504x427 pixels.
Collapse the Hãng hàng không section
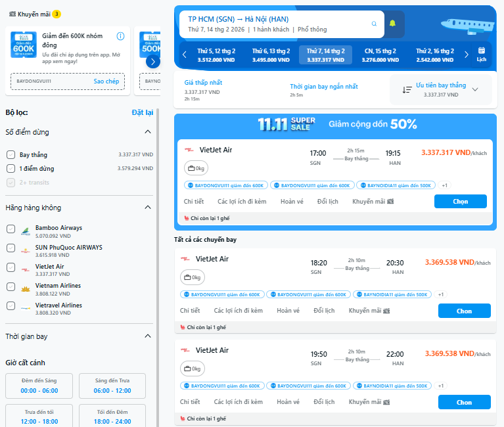click(147, 208)
